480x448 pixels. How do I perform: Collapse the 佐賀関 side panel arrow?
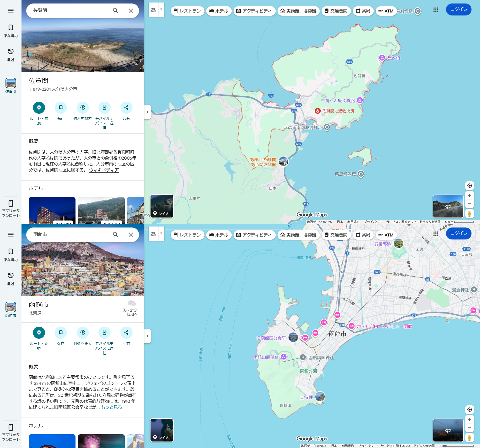(147, 112)
